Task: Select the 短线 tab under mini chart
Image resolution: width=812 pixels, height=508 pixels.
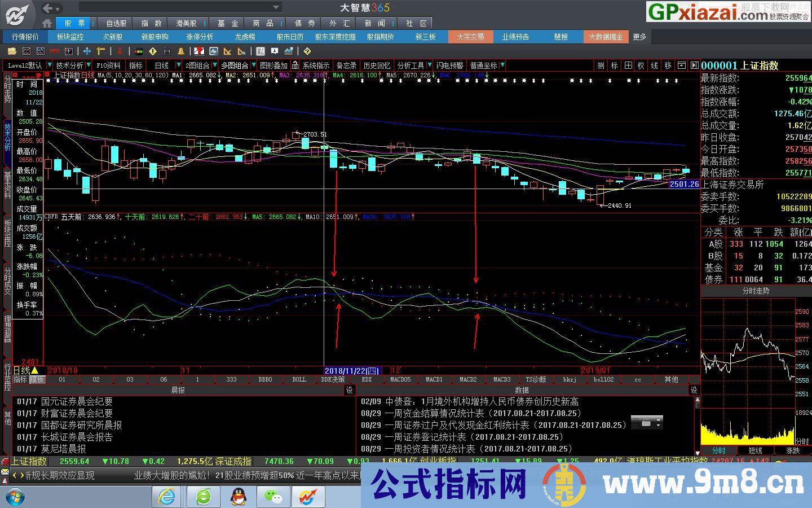Action: 755,450
